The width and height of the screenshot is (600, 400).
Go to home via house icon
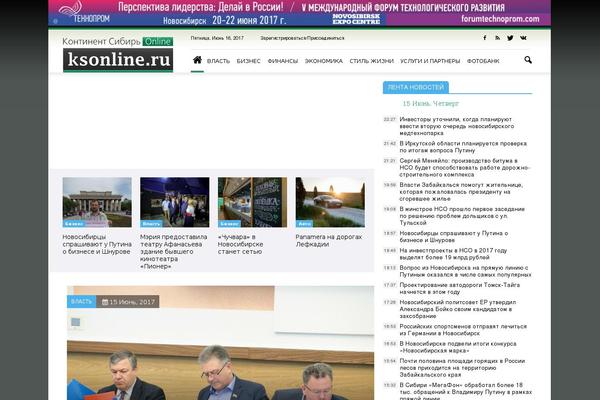tap(197, 60)
